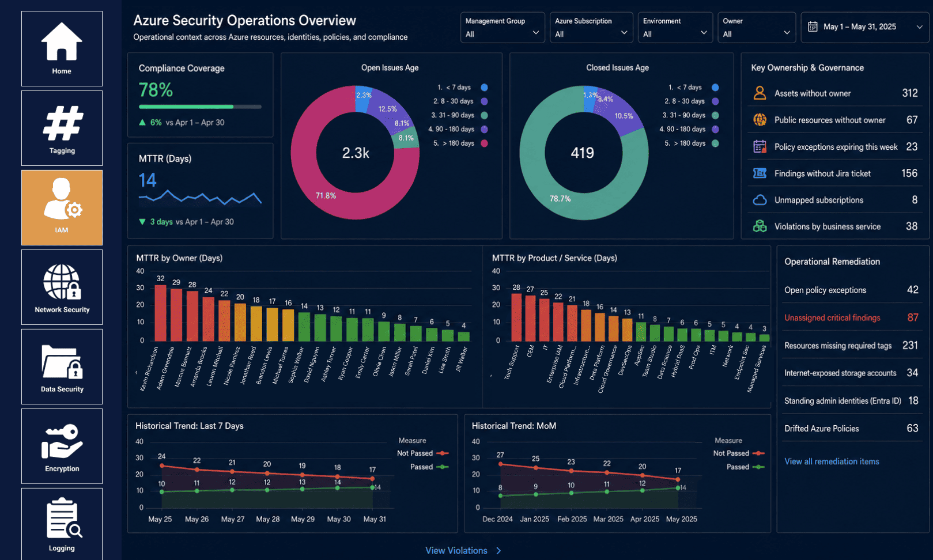933x560 pixels.
Task: Open Resources missing required tags row
Action: pos(851,345)
